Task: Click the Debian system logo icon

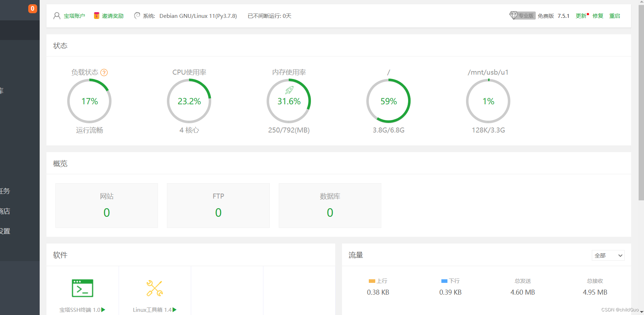Action: coord(137,16)
